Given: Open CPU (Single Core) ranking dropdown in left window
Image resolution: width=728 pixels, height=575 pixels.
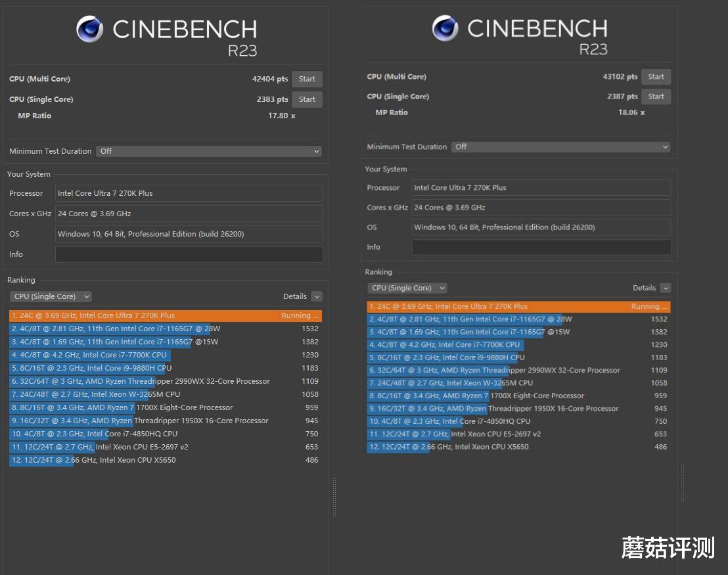Looking at the screenshot, I should 51,296.
